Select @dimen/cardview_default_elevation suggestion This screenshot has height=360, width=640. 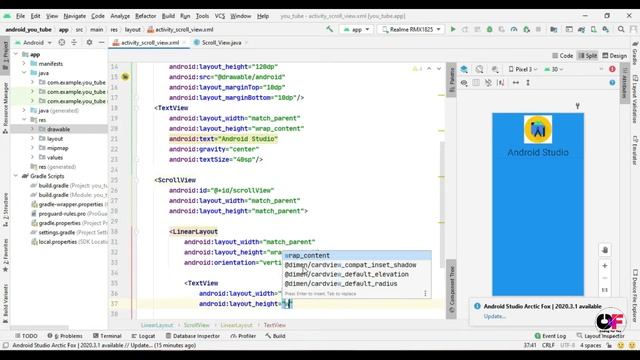click(357, 274)
